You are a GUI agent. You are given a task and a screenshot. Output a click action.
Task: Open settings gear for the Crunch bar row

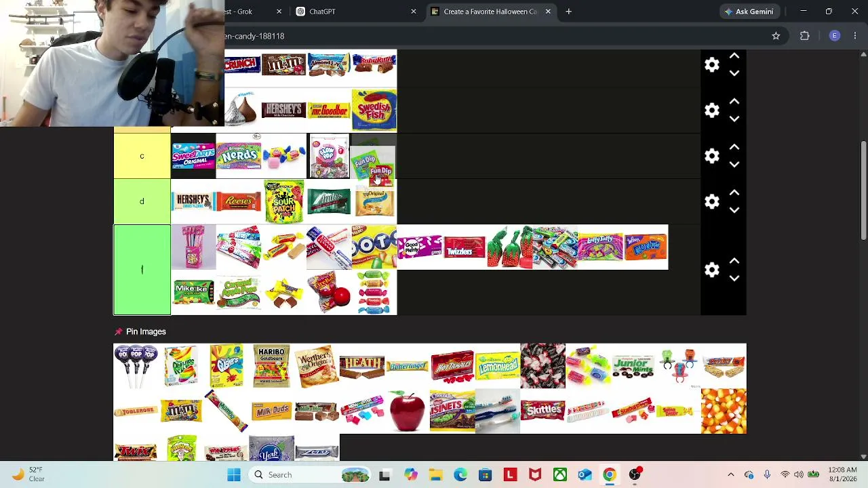point(711,64)
